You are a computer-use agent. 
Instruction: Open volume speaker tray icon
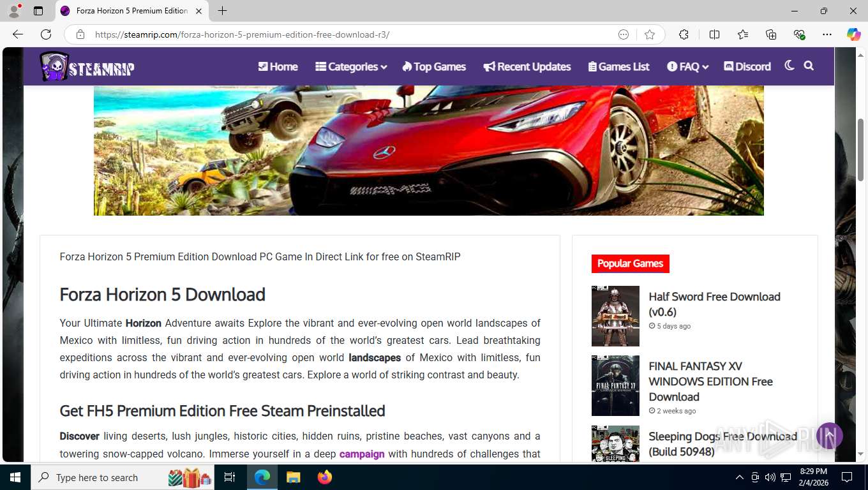click(770, 477)
